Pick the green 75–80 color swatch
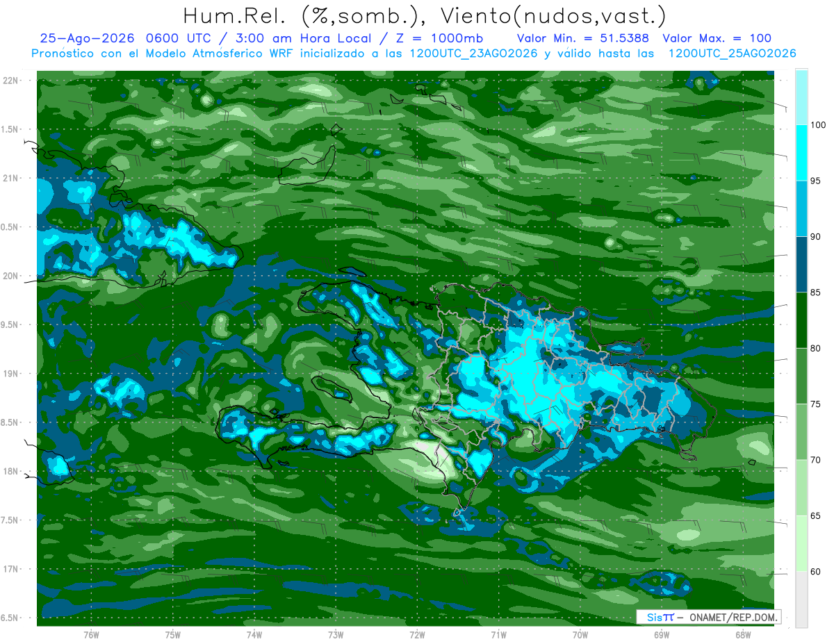 click(x=801, y=376)
